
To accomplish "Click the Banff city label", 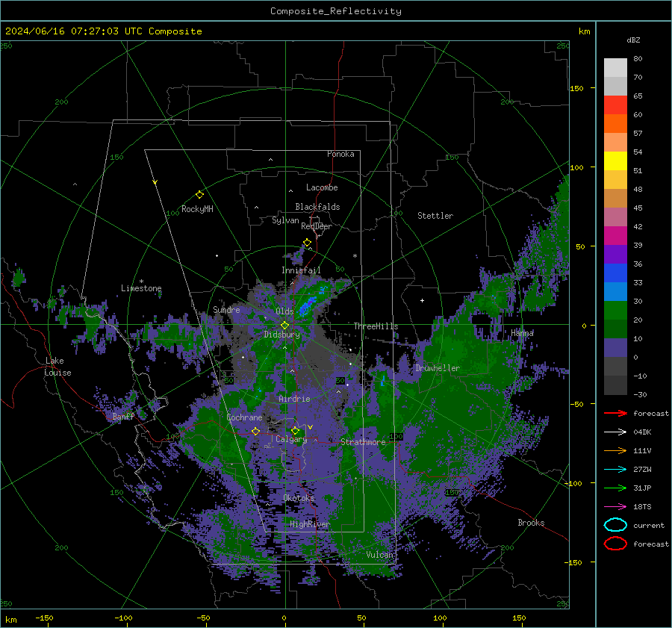I will pyautogui.click(x=123, y=417).
